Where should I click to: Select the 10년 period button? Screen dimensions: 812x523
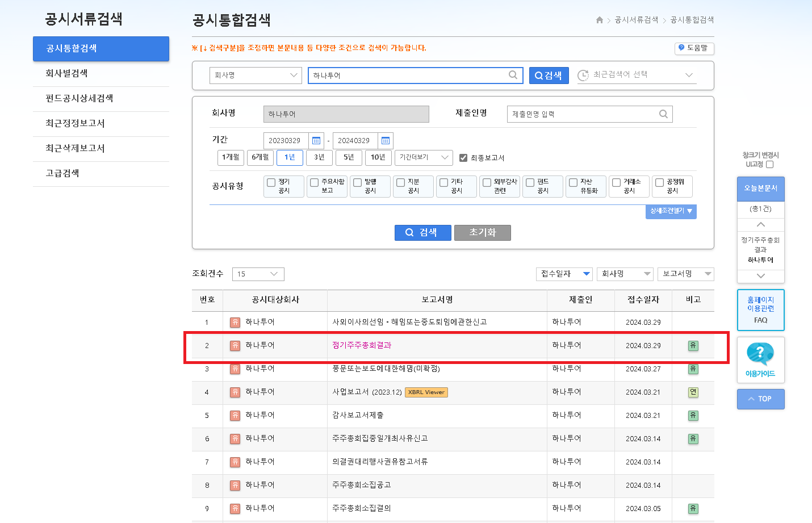coord(378,157)
